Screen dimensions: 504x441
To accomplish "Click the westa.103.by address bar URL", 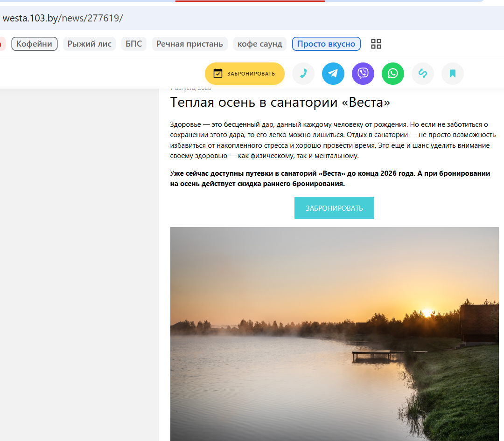I will point(63,18).
